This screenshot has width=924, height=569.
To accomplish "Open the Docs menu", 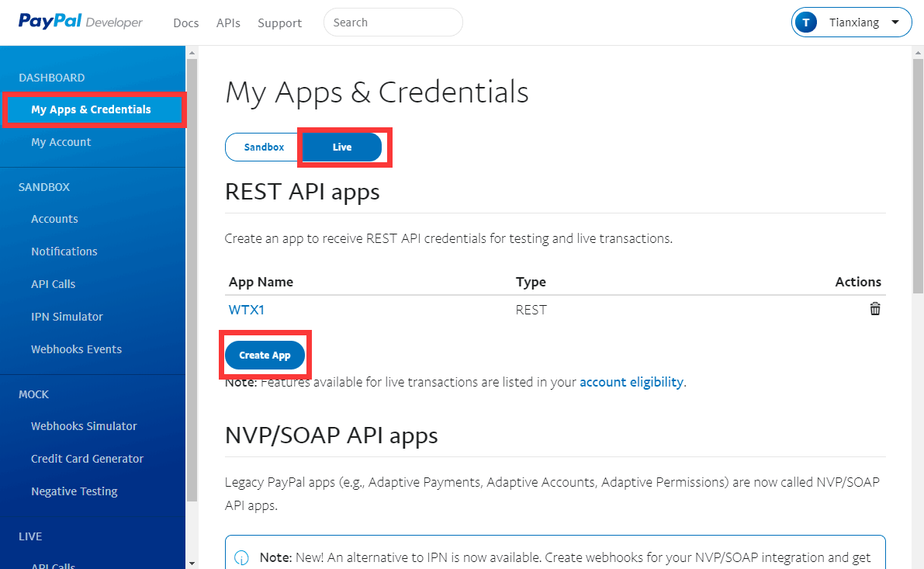I will (185, 23).
